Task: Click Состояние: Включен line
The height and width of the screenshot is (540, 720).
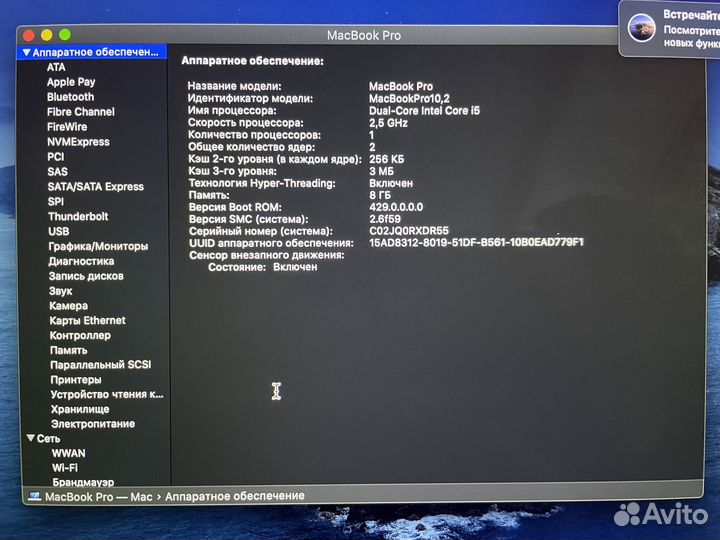Action: point(263,267)
